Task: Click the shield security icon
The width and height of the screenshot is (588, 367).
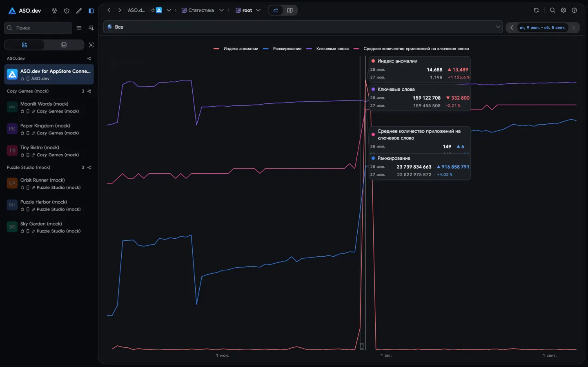Action: coord(67,11)
